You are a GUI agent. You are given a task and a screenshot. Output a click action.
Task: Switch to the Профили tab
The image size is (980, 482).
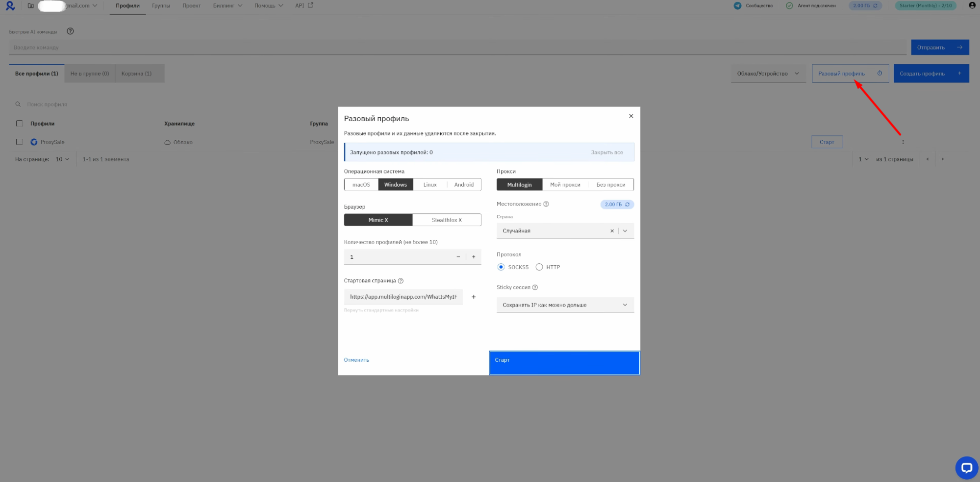(127, 6)
